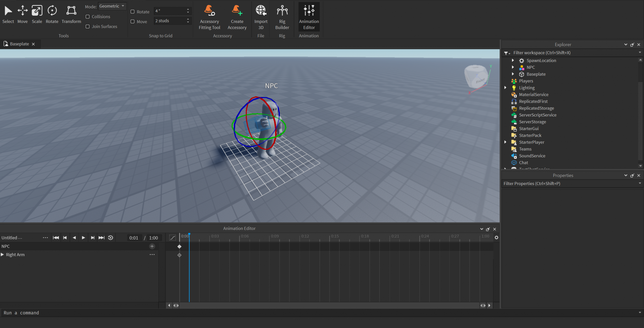Click the Select tool button
Viewport: 644px width, 328px height.
click(8, 13)
